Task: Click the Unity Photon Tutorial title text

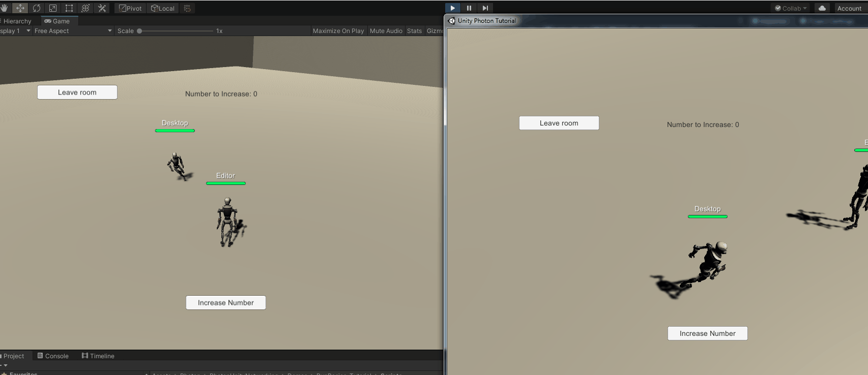Action: click(487, 21)
